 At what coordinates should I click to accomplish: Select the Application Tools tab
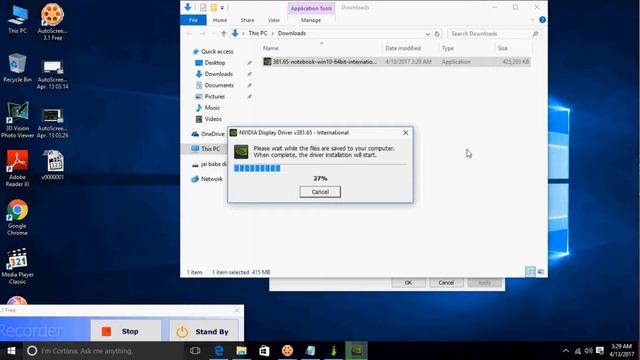click(311, 8)
